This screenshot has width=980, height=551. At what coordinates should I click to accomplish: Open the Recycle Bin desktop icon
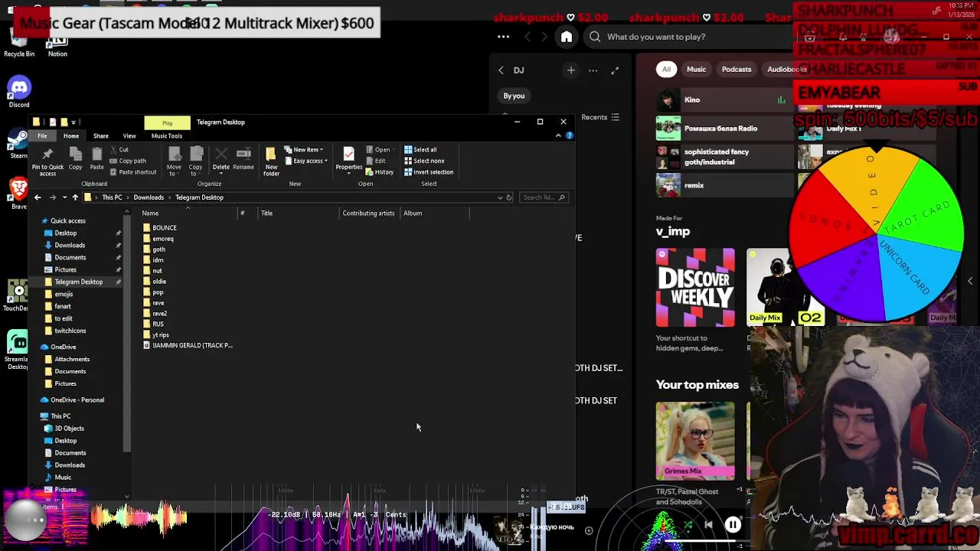click(19, 43)
